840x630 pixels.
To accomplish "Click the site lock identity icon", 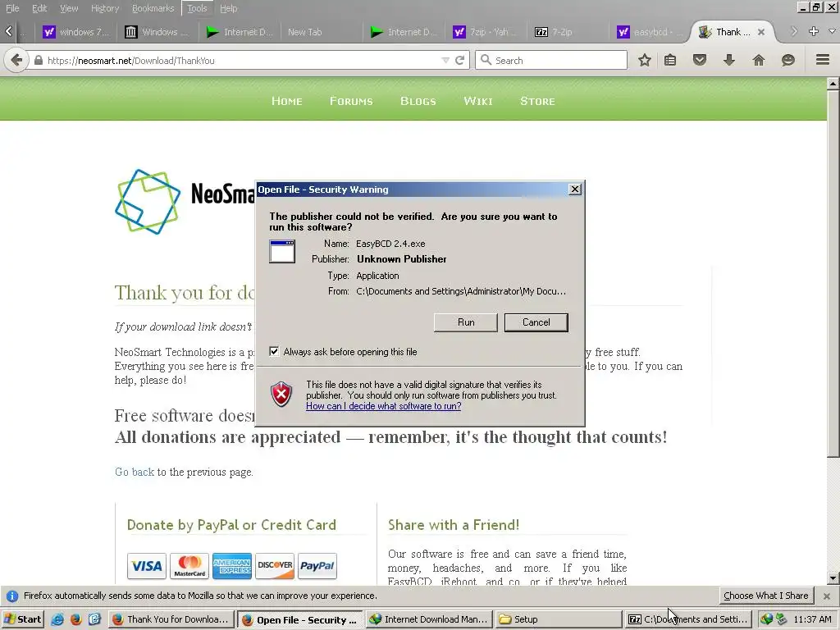I will pos(38,61).
